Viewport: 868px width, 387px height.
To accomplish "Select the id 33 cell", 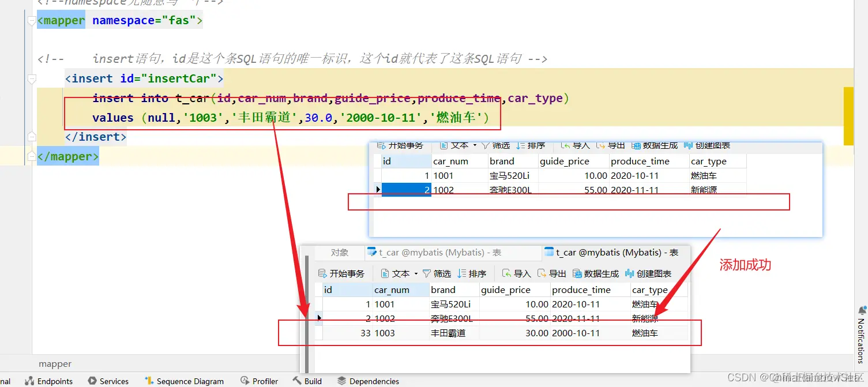I will tap(348, 333).
